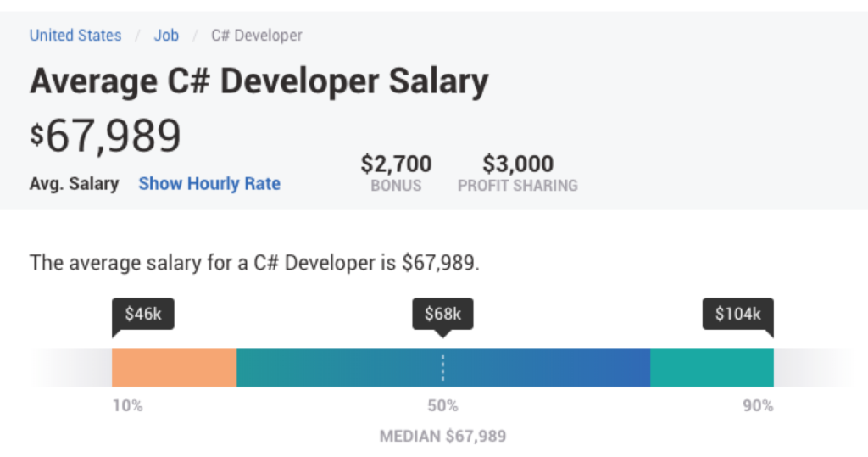Click the 50% percentile label
Viewport: 868px width, 457px height.
click(x=442, y=405)
